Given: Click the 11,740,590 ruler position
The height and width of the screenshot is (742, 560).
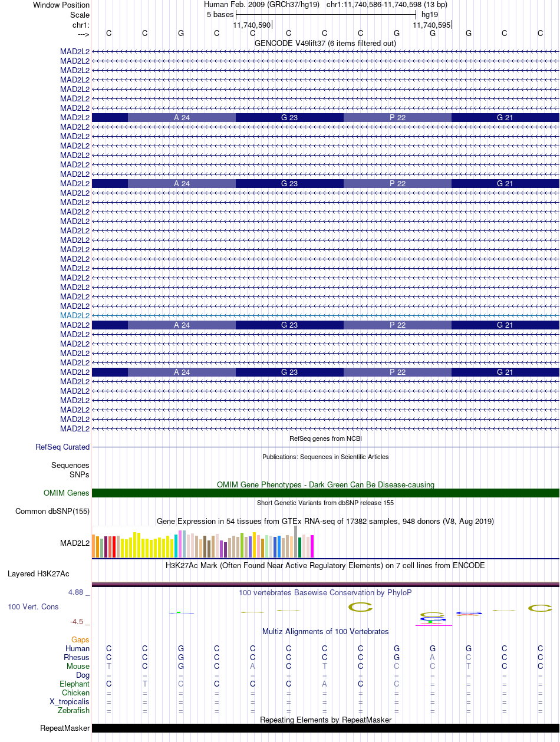Looking at the screenshot, I should [x=252, y=25].
